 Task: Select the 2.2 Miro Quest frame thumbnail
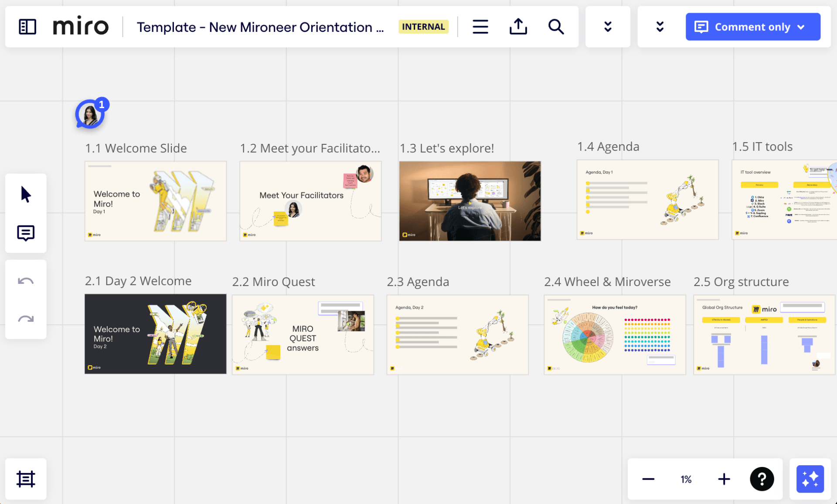pyautogui.click(x=303, y=334)
